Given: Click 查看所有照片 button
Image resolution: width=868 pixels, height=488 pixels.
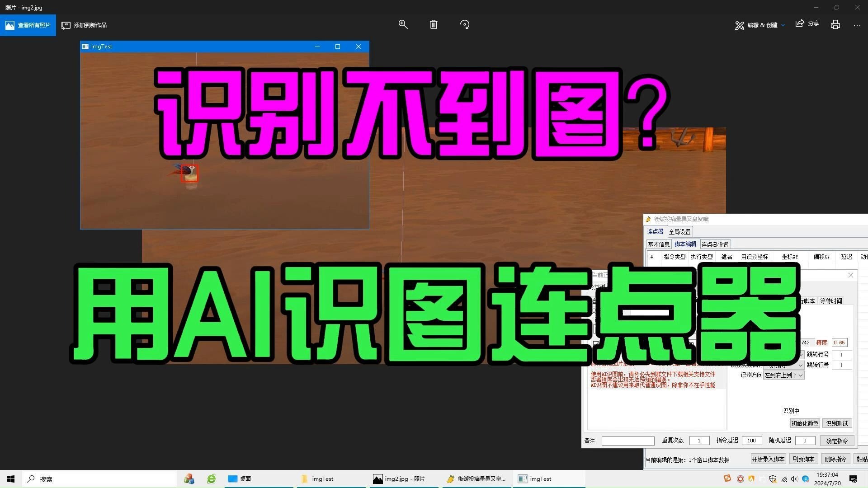Looking at the screenshot, I should [x=28, y=25].
